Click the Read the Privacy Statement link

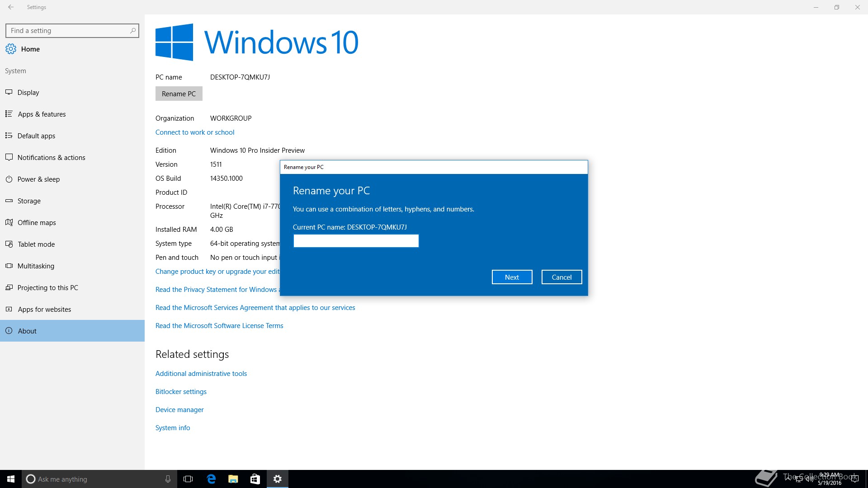[x=217, y=290]
